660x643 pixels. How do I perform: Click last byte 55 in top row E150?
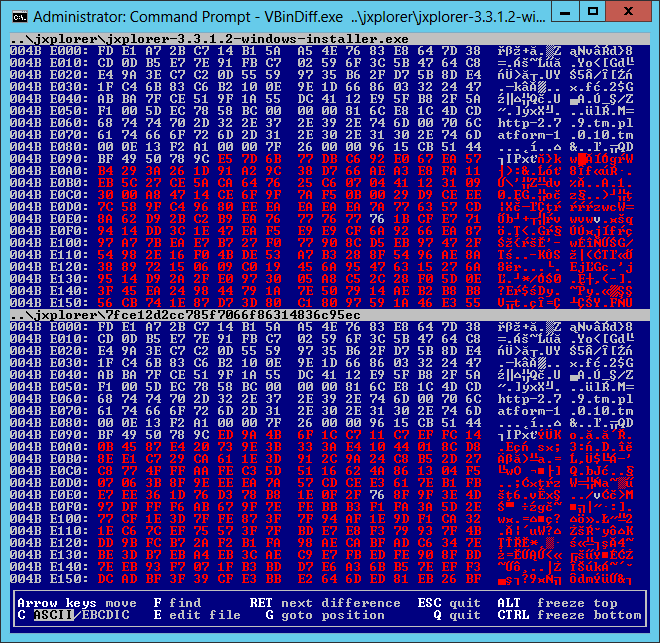pos(473,303)
